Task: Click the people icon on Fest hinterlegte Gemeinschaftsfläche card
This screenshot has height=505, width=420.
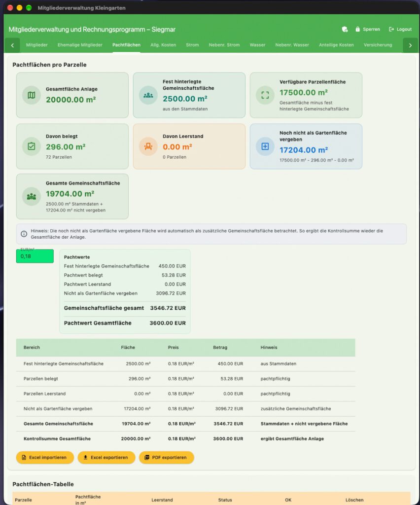Action: pyautogui.click(x=148, y=95)
